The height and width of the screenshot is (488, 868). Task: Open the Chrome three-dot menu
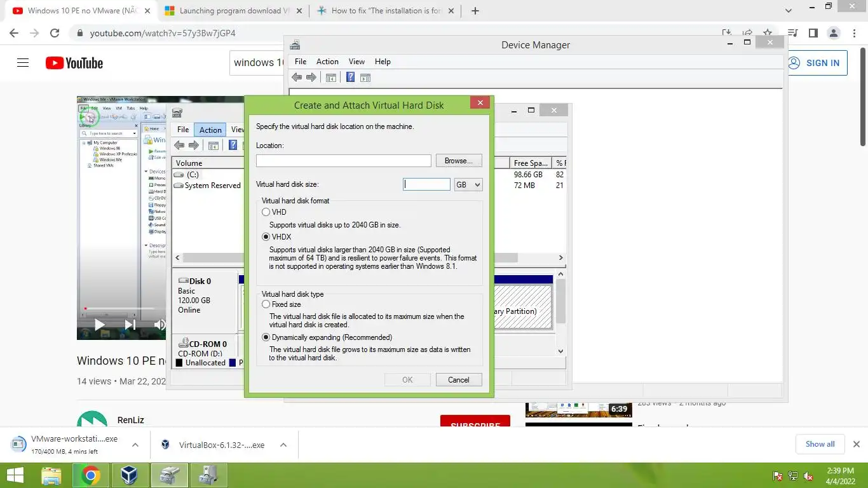coord(853,33)
